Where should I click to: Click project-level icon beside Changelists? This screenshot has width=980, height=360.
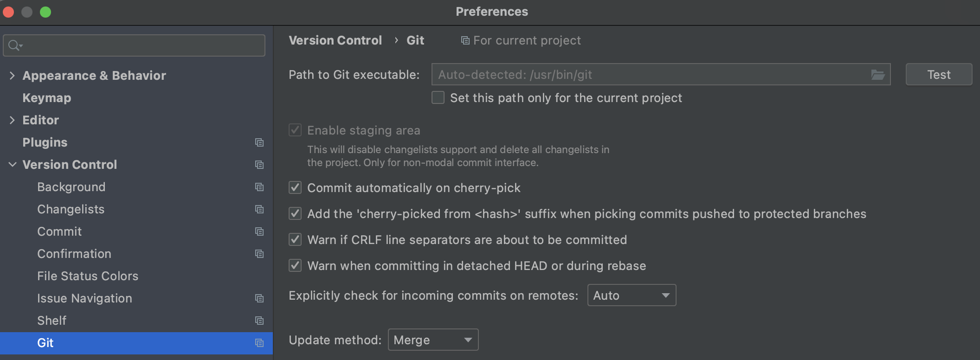[259, 209]
